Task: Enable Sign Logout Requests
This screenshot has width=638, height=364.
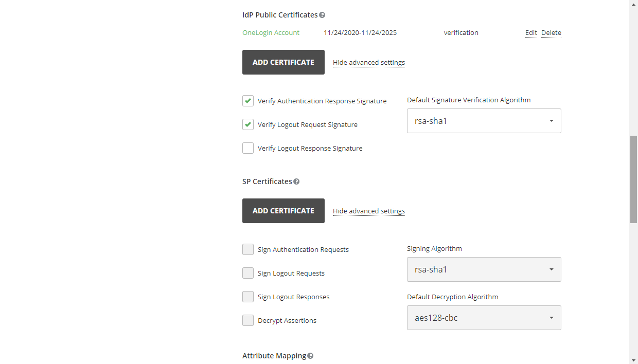Action: (248, 273)
